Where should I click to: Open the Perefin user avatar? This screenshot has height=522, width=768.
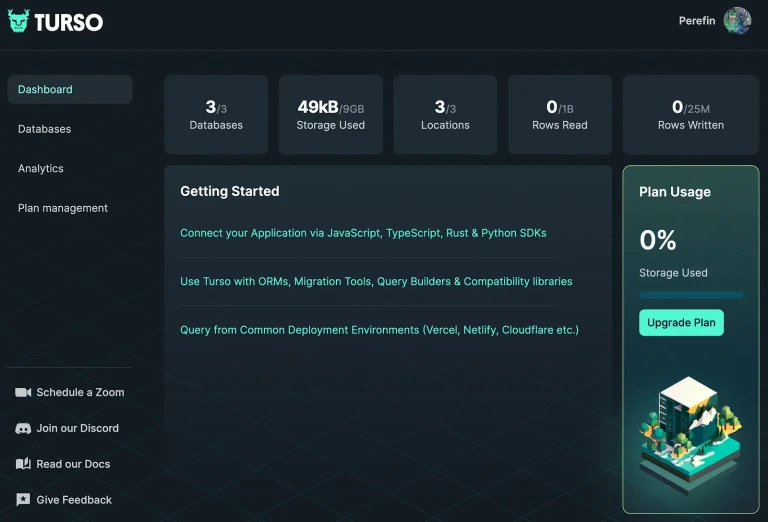pos(737,21)
